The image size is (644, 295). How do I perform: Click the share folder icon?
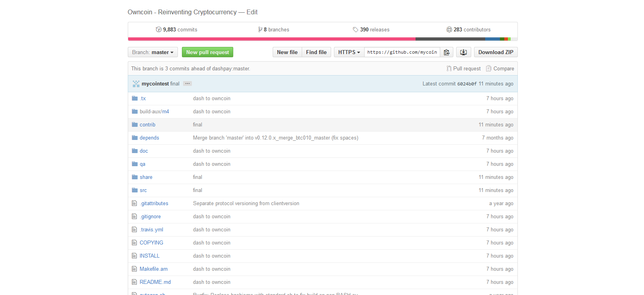pos(135,177)
